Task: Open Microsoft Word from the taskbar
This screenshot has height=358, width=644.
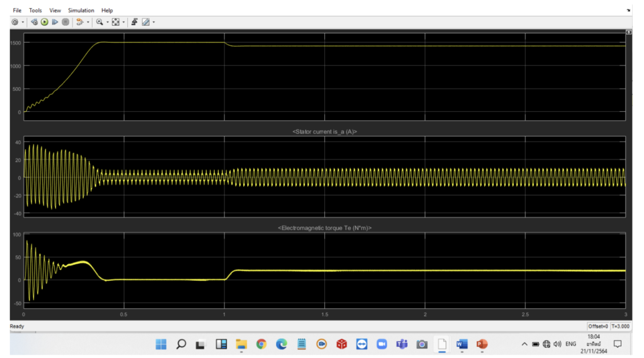Action: pos(462,344)
